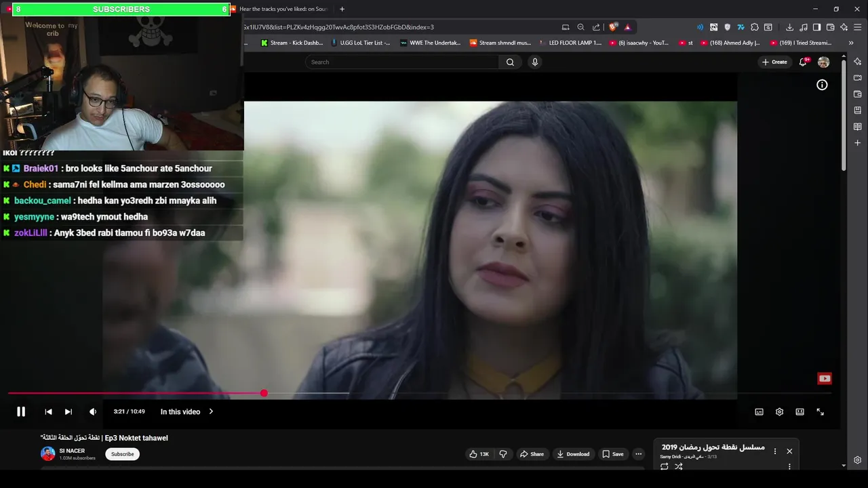Download the video
Image resolution: width=868 pixels, height=488 pixels.
point(573,454)
